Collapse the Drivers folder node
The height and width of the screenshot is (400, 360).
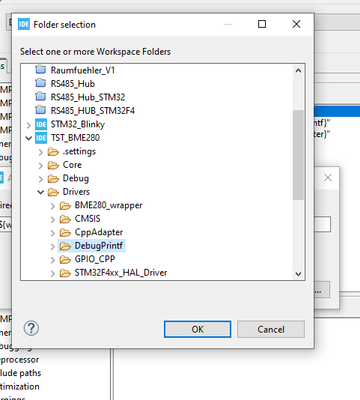41,192
